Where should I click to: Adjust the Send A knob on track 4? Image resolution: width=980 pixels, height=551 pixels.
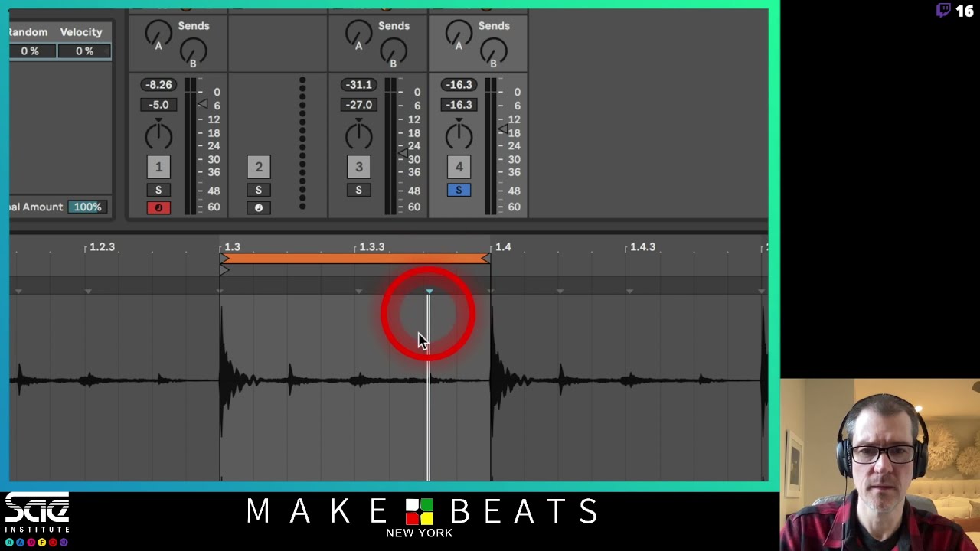[x=459, y=33]
